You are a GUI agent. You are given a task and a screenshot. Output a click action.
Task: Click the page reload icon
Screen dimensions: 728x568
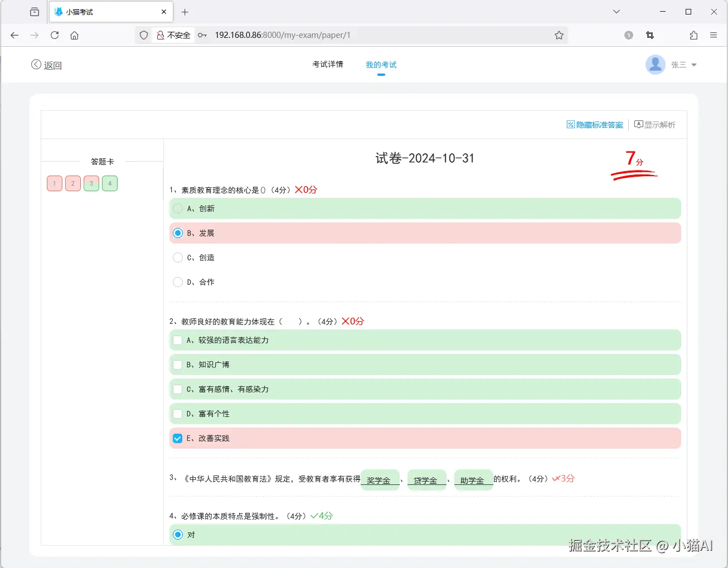(x=54, y=35)
